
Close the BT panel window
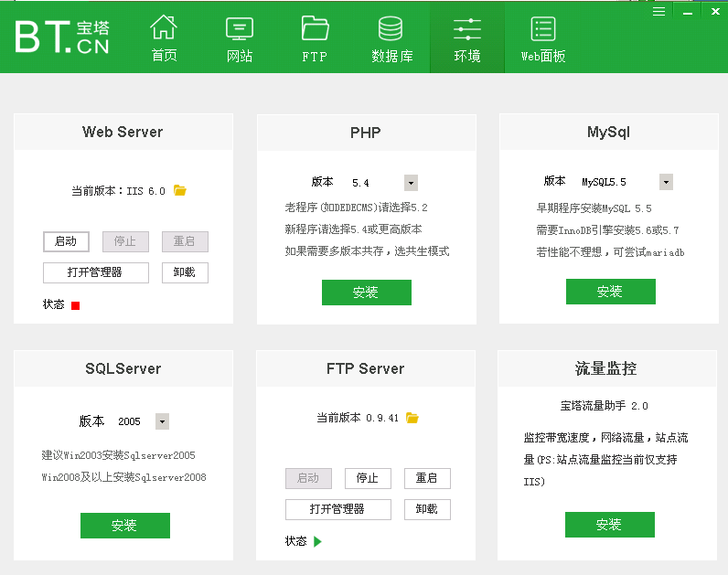(715, 12)
